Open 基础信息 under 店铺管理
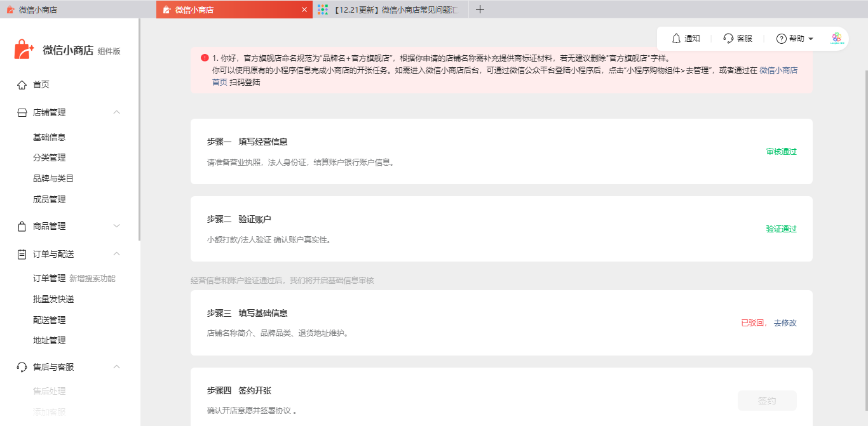Viewport: 868px width, 426px height. (x=49, y=137)
